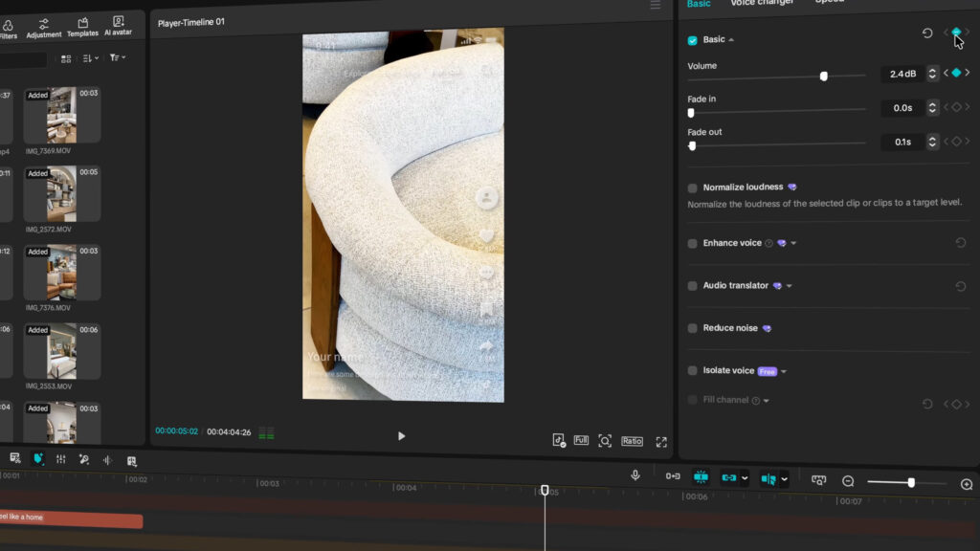Enable the Audio translator checkbox

point(693,286)
